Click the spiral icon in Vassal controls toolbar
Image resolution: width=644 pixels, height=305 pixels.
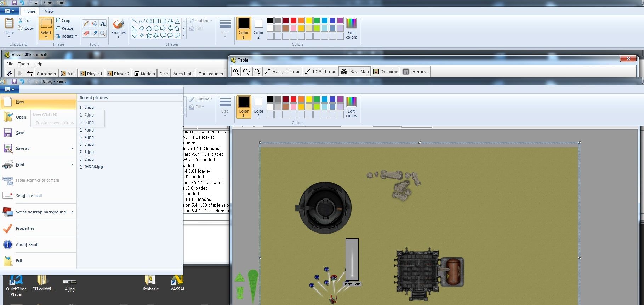[10, 74]
